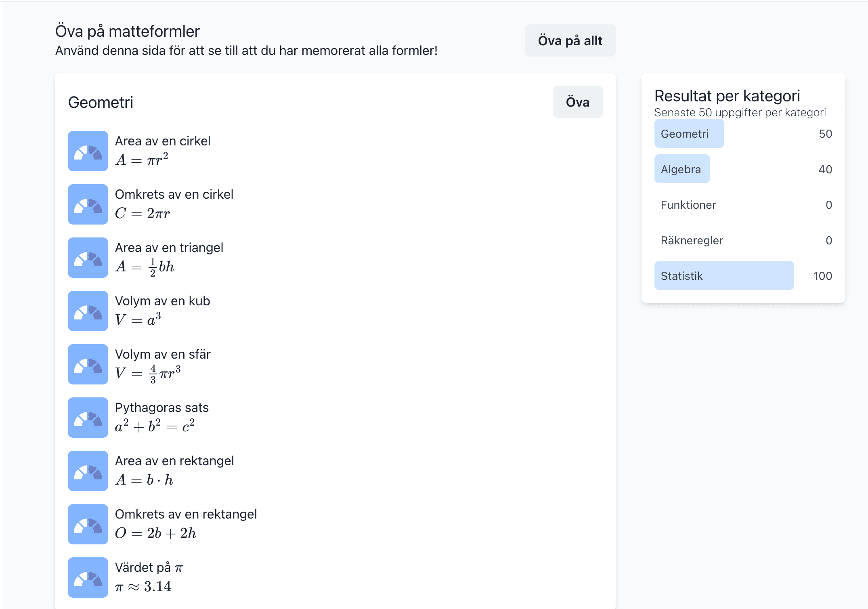The width and height of the screenshot is (868, 609).
Task: Select the gauge icon for Area av en triangel
Action: (x=88, y=258)
